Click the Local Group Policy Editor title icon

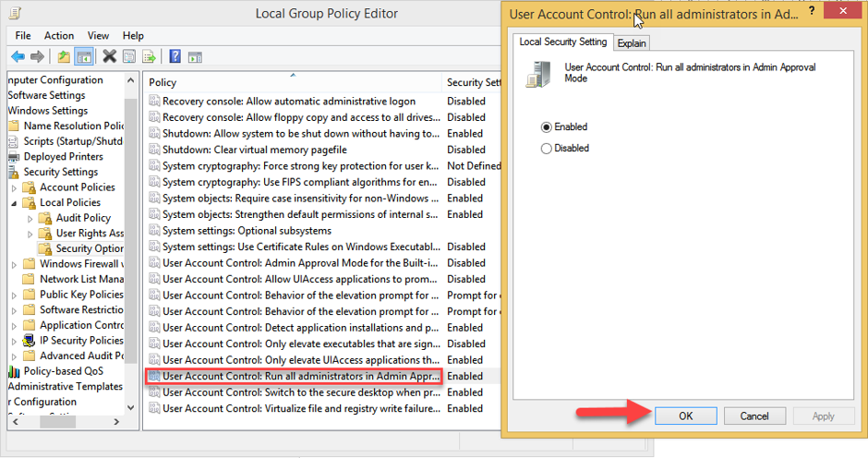15,13
